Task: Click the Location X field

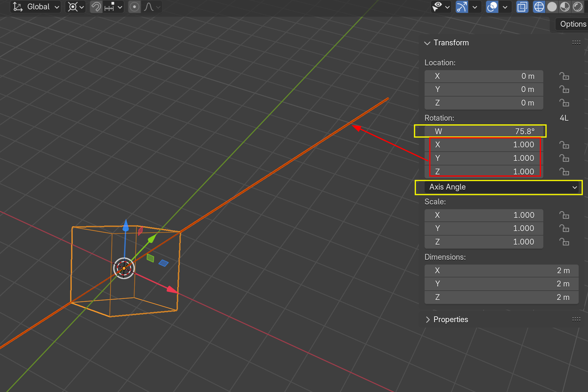Action: pos(484,76)
